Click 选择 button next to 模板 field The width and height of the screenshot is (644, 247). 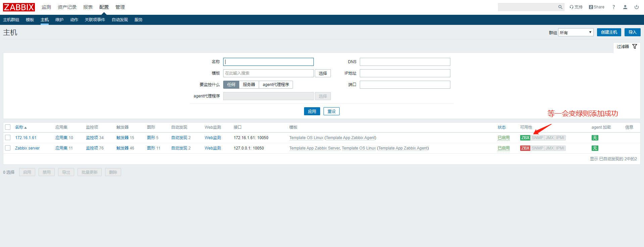[x=323, y=73]
